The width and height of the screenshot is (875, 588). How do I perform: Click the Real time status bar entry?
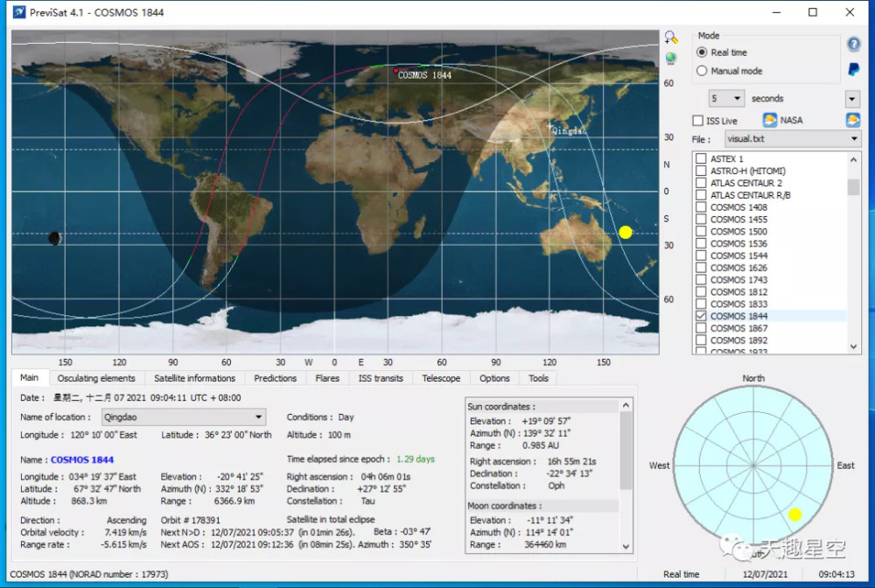tap(681, 574)
